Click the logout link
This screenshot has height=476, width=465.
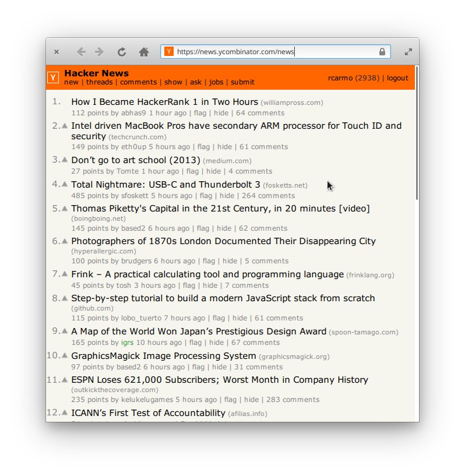(x=397, y=78)
